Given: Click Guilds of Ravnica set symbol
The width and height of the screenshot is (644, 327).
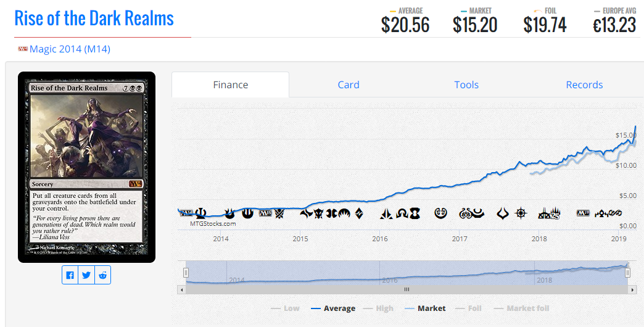Looking at the screenshot, I should tap(602, 213).
